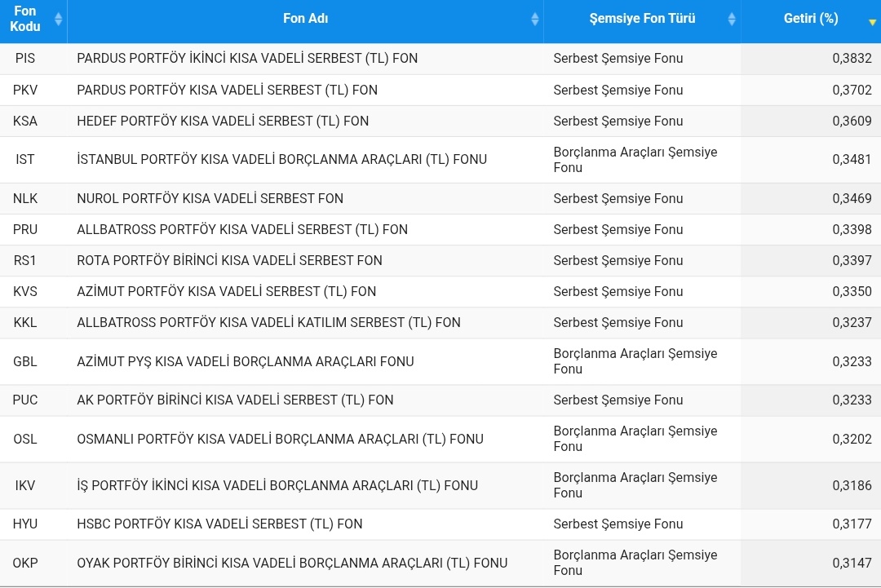This screenshot has width=881, height=588.
Task: Select fund code PRU
Action: click(x=25, y=229)
